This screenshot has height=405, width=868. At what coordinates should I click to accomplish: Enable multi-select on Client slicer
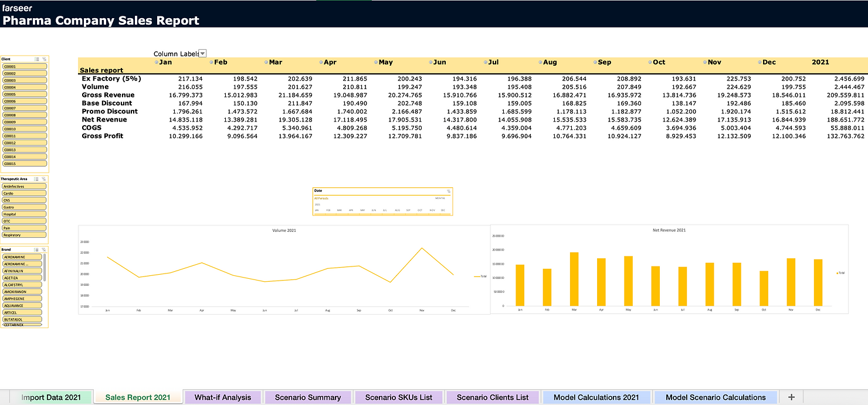tap(37, 59)
